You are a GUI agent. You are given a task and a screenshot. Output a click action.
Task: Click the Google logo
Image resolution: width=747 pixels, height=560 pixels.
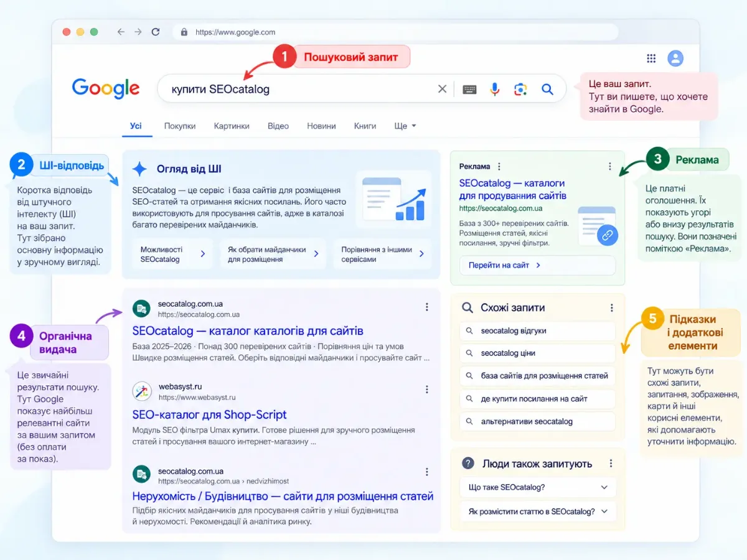[106, 88]
